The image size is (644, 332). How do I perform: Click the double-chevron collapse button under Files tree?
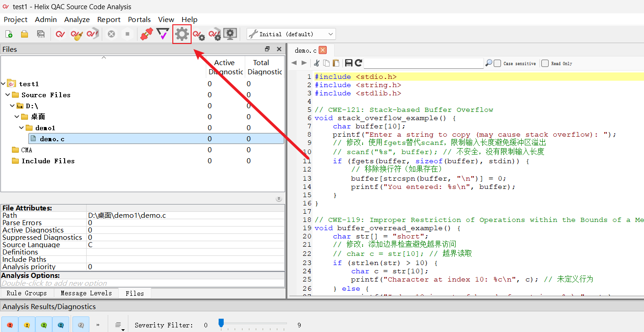(x=279, y=199)
